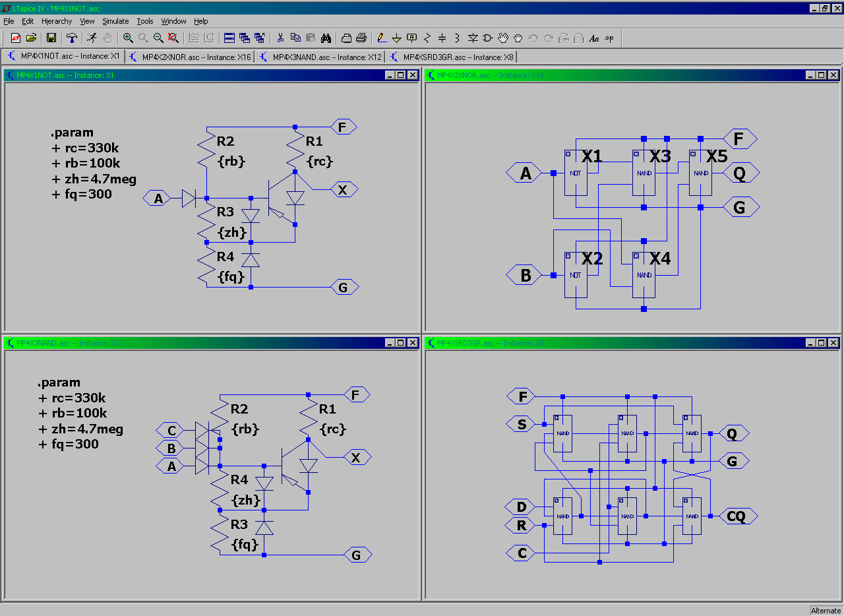Select the resistor placement tool
Screen dimensions: 844x616
click(x=426, y=38)
